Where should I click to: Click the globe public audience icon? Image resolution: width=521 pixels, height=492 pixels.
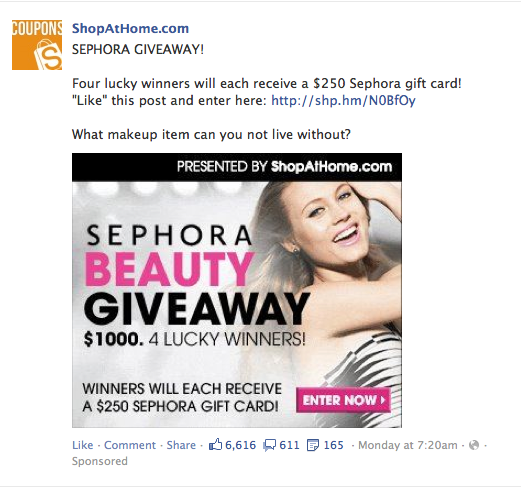474,445
